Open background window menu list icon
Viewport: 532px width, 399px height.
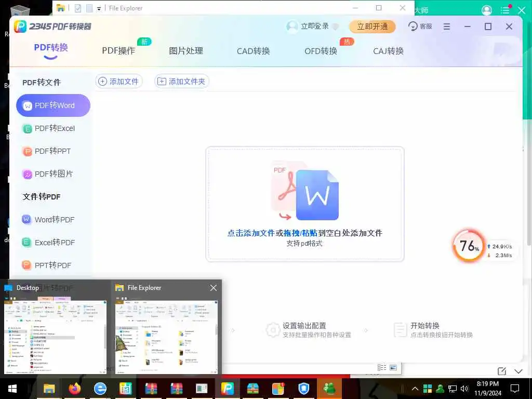click(x=505, y=9)
